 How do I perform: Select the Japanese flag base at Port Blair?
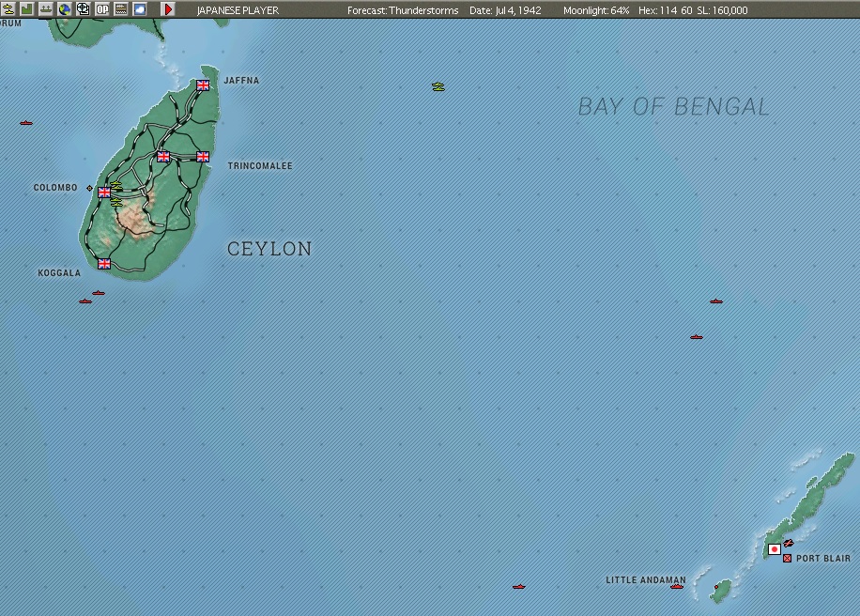(775, 549)
